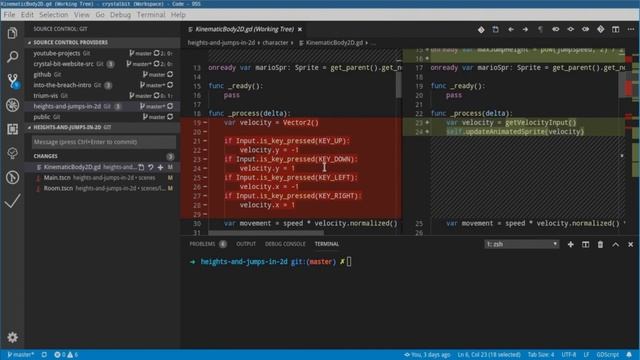This screenshot has height=360, width=640.
Task: Toggle whitespace pilcrow icon in diff toolbar
Action: coord(540,29)
